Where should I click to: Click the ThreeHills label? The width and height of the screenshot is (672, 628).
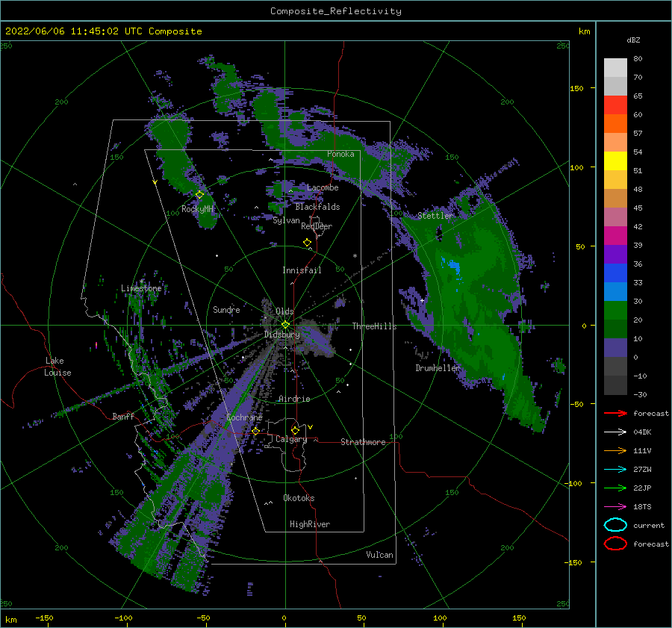374,326
